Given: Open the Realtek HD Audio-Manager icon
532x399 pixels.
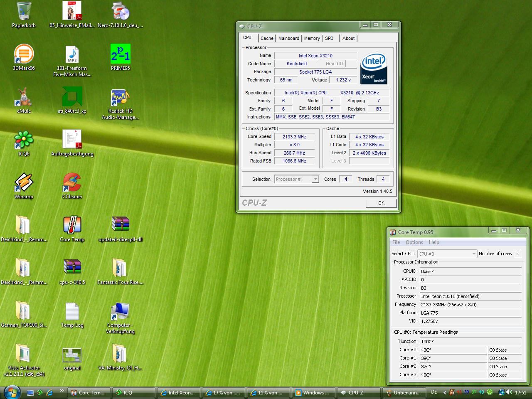Looking at the screenshot, I should click(x=120, y=97).
